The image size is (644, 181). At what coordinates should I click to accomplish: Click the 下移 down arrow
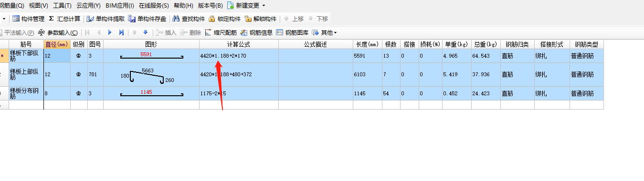311,19
